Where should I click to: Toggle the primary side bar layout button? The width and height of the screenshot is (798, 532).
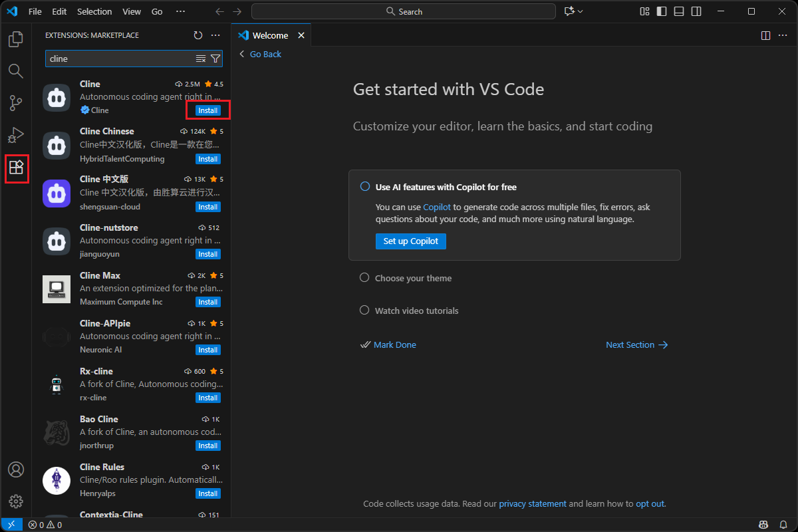click(661, 11)
